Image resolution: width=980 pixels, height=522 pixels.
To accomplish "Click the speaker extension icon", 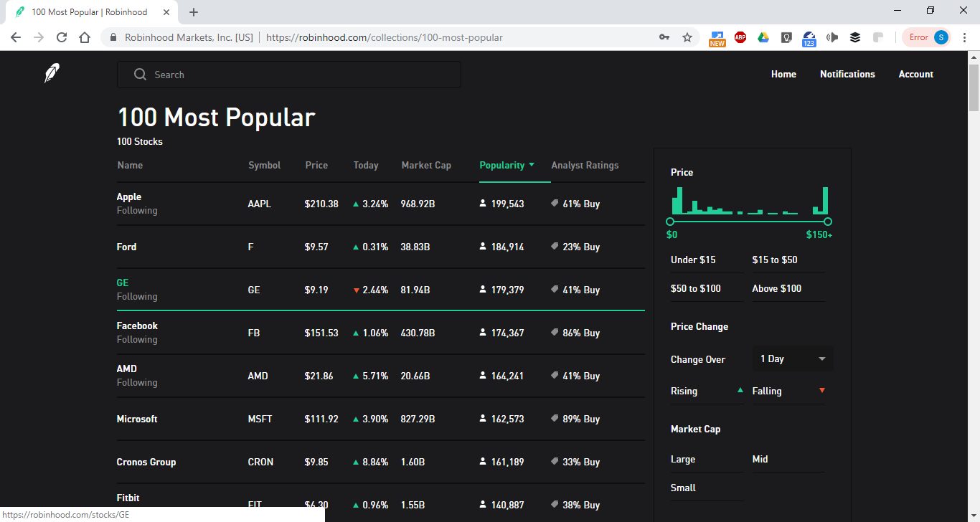I will [x=832, y=37].
